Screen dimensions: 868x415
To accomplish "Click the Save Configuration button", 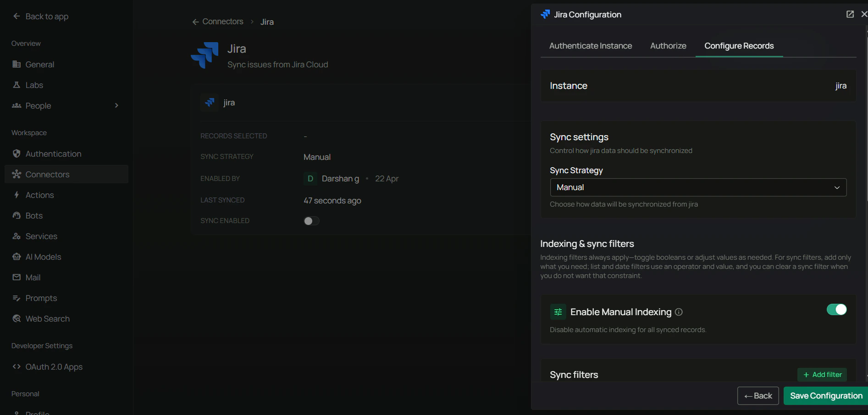I will coord(826,396).
